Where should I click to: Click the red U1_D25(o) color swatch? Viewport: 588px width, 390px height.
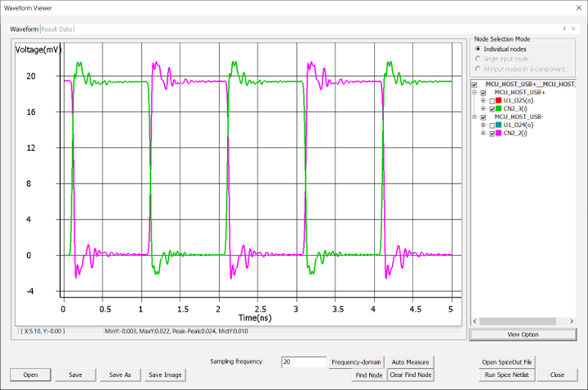[x=500, y=101]
